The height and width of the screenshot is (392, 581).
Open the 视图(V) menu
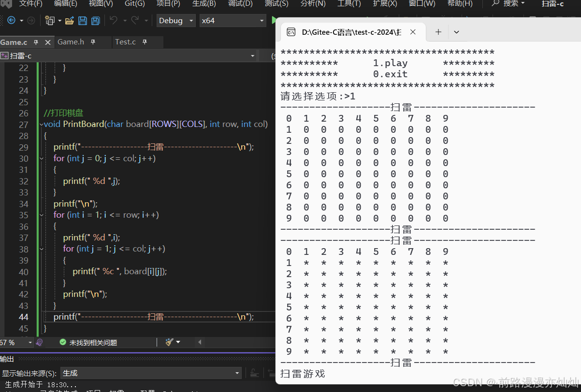(x=101, y=3)
